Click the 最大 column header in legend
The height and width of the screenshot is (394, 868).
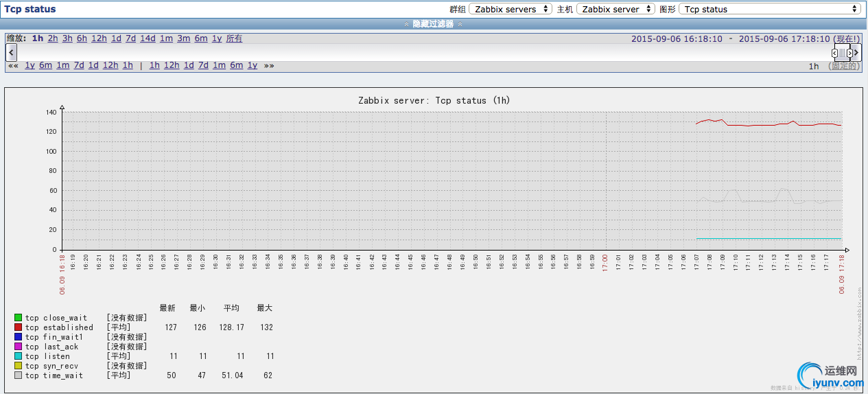pyautogui.click(x=265, y=308)
